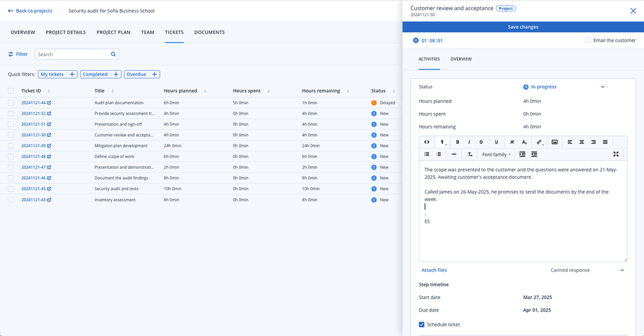Open the paragraph format menu in editor
This screenshot has height=336, width=644.
point(442,142)
